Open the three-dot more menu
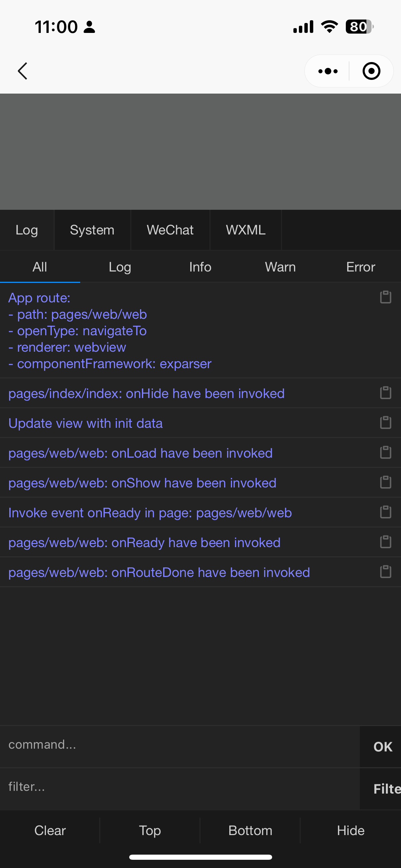 [x=328, y=71]
